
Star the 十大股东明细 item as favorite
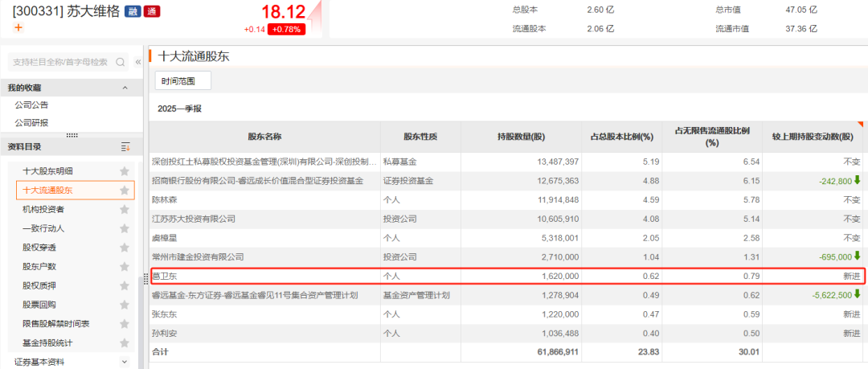[x=125, y=171]
